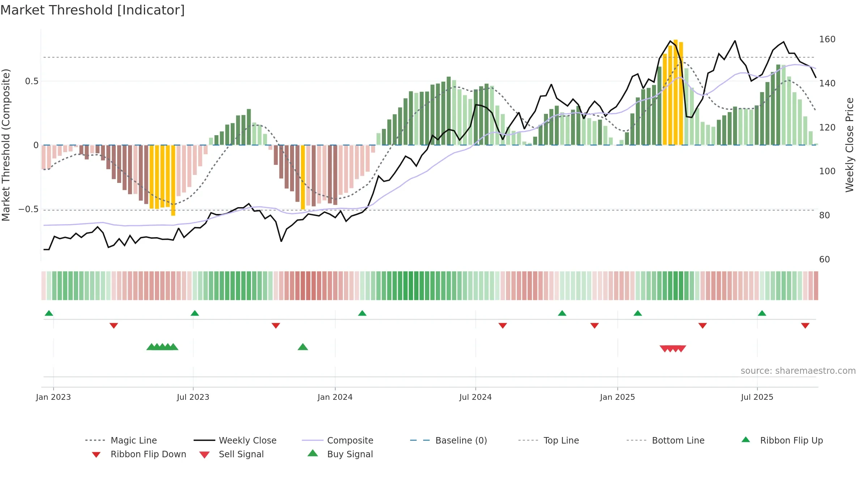Toggle the Composite legend entry
868x488 pixels.
pos(337,440)
